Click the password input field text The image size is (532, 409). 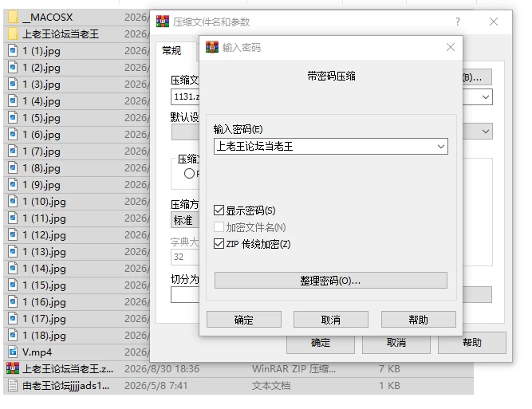point(254,147)
